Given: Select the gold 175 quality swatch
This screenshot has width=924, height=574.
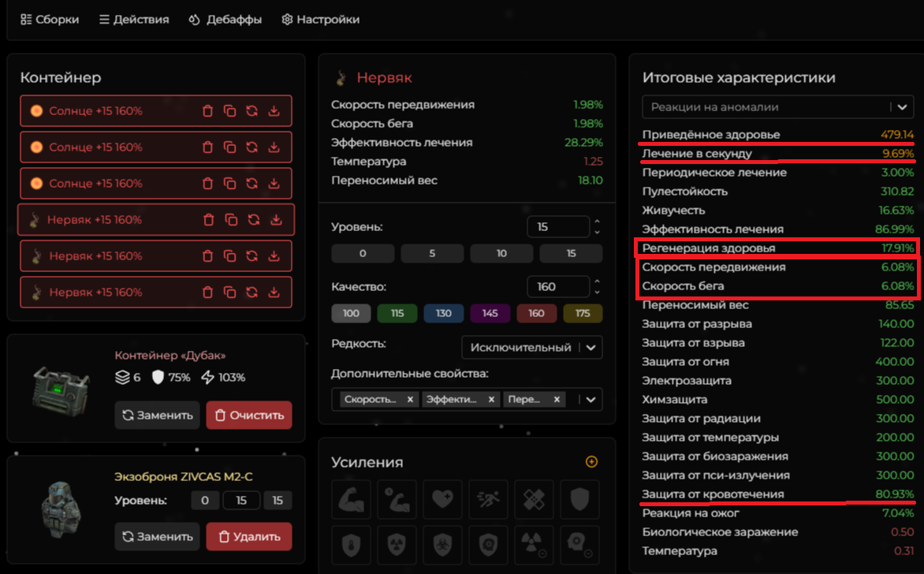Looking at the screenshot, I should 583,313.
